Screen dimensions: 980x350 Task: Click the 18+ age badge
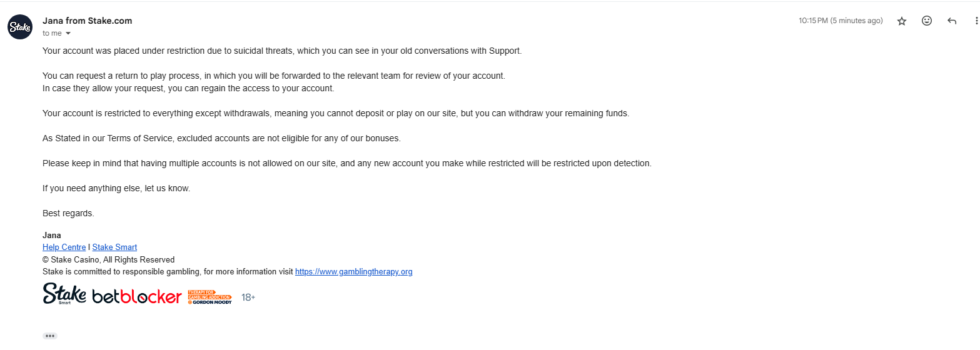coord(248,297)
